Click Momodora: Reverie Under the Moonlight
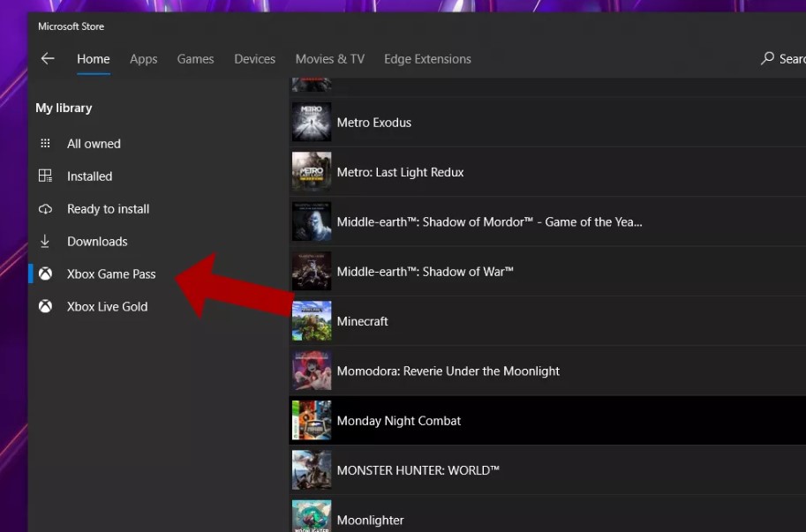The height and width of the screenshot is (532, 806). [x=448, y=371]
